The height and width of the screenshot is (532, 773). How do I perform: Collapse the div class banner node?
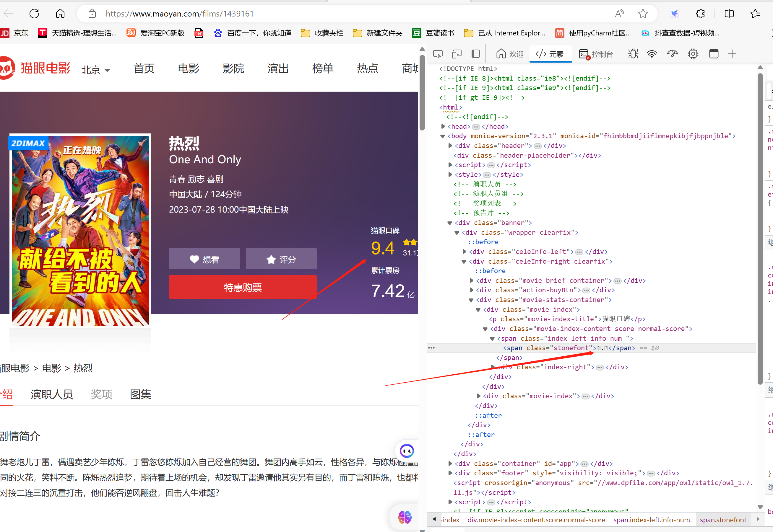[450, 223]
